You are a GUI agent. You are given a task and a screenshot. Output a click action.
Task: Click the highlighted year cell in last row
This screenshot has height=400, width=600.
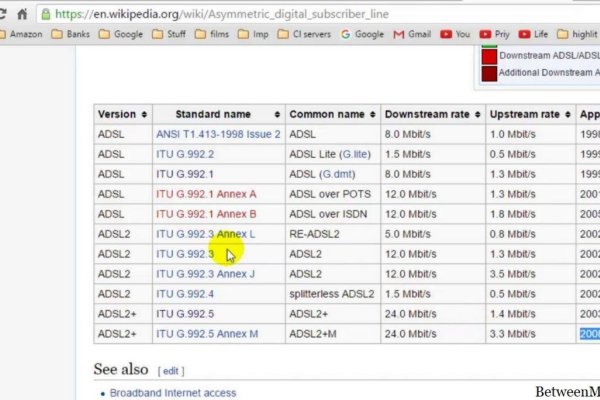pyautogui.click(x=590, y=334)
